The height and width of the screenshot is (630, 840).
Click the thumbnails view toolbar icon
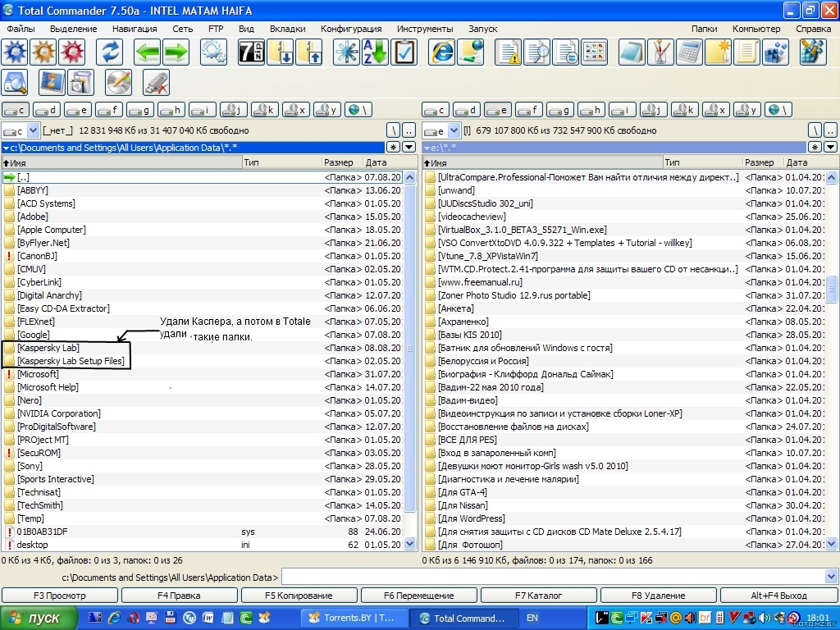pos(595,52)
